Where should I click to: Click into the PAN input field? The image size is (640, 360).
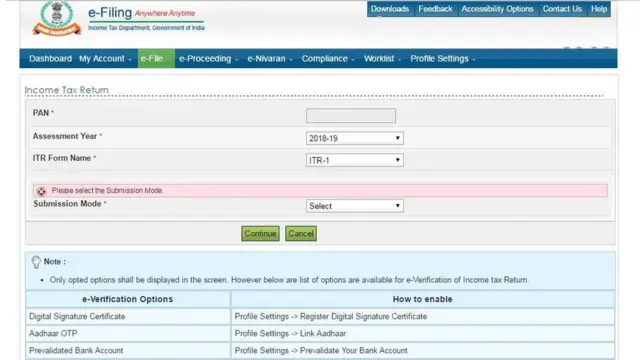tap(351, 116)
